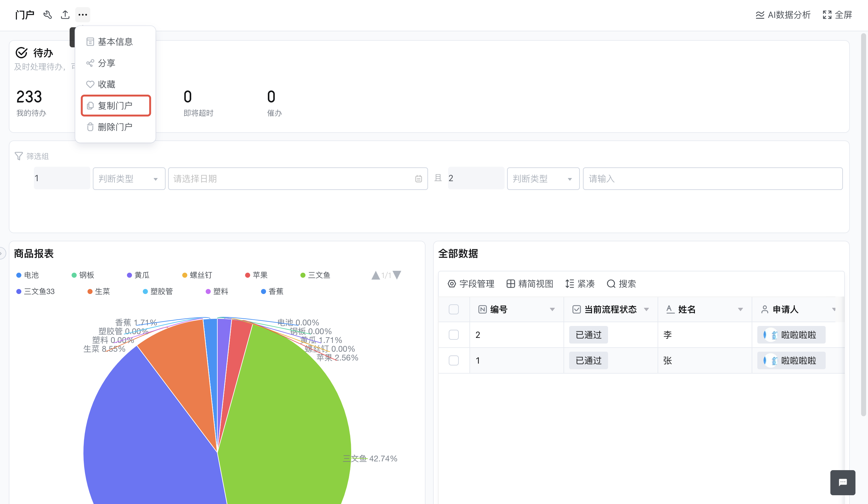Toggle 黄瓜 legend item in chart

[x=138, y=275]
